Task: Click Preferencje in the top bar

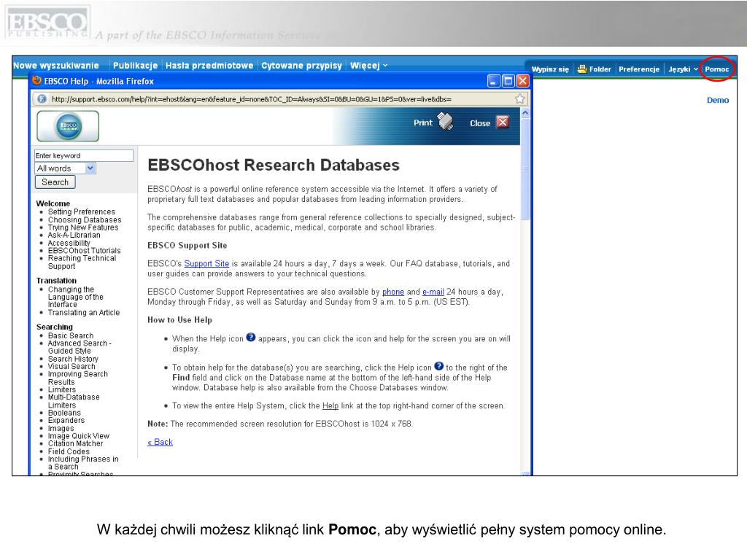Action: pos(639,69)
